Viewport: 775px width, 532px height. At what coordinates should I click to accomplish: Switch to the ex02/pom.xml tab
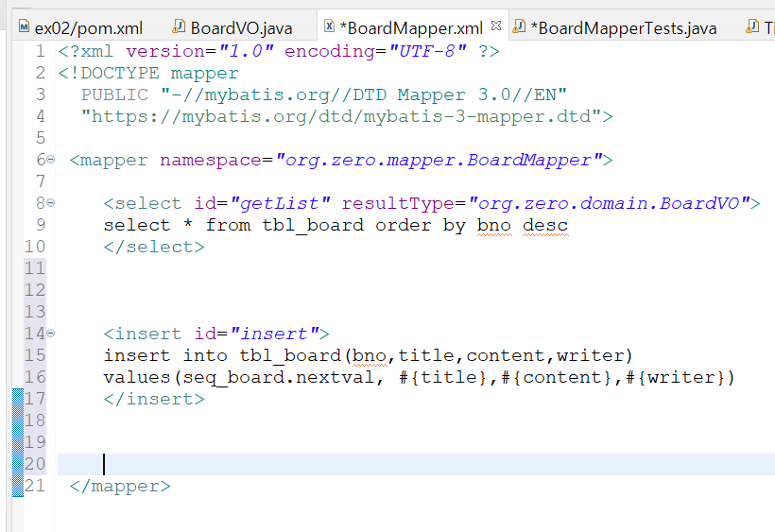point(81,27)
